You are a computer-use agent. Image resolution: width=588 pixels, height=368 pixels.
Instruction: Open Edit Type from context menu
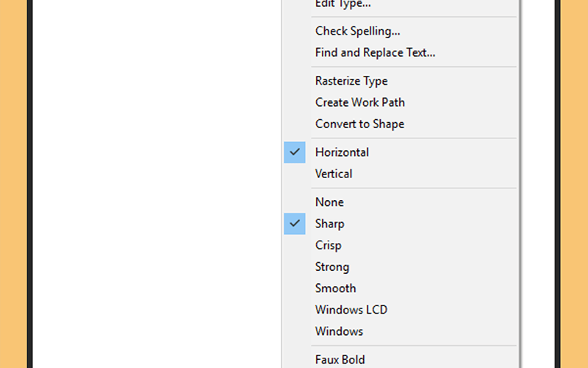pyautogui.click(x=400, y=4)
